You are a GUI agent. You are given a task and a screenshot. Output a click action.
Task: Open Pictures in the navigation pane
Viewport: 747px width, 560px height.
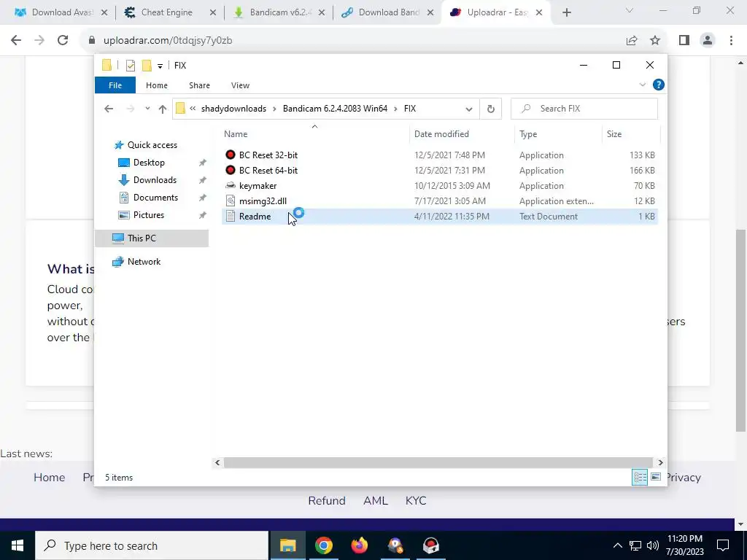[x=149, y=215]
